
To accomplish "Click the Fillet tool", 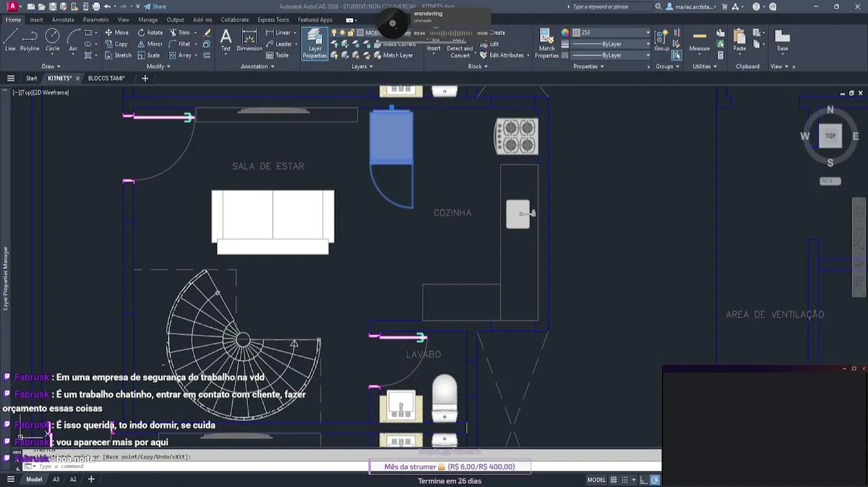I will (179, 44).
